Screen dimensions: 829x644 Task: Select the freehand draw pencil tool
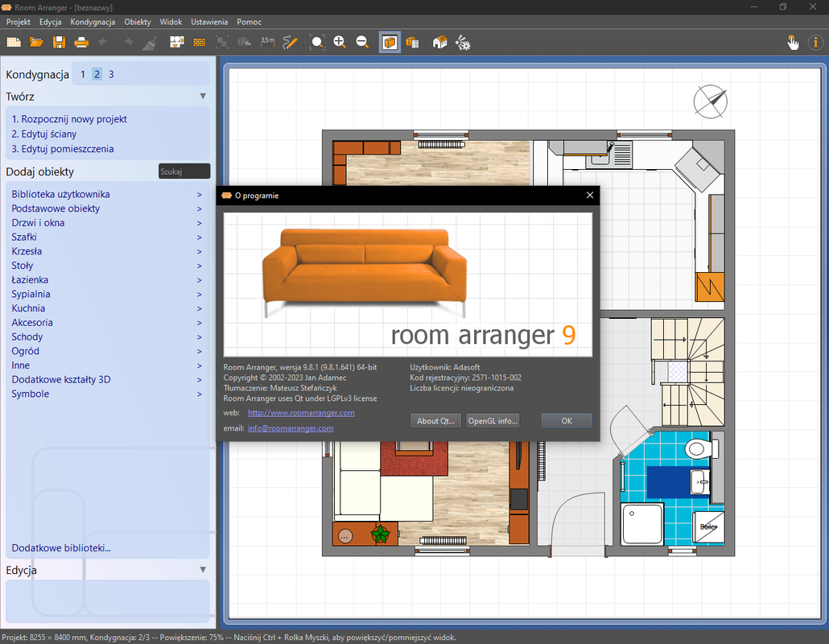[291, 43]
